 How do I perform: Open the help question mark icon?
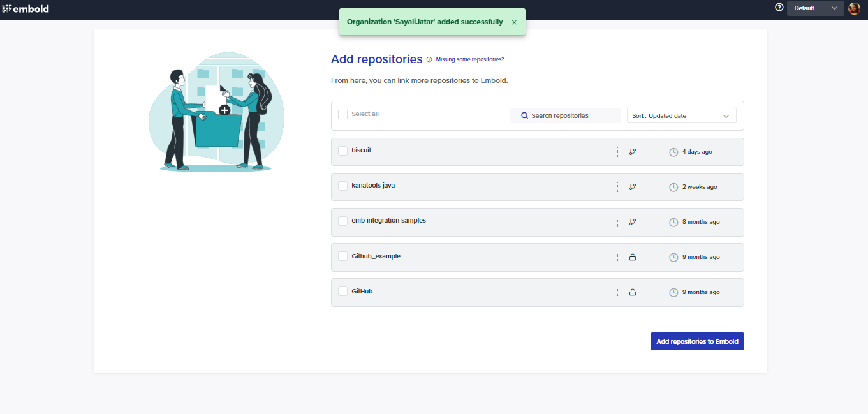pyautogui.click(x=779, y=8)
